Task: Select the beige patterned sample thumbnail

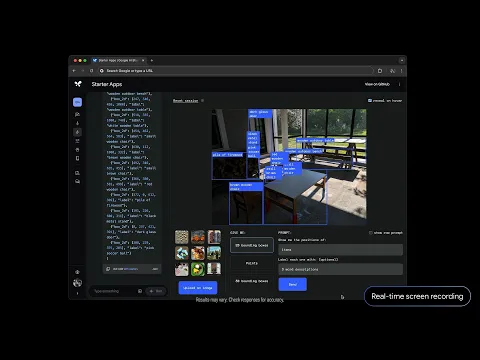Action: pos(182,237)
